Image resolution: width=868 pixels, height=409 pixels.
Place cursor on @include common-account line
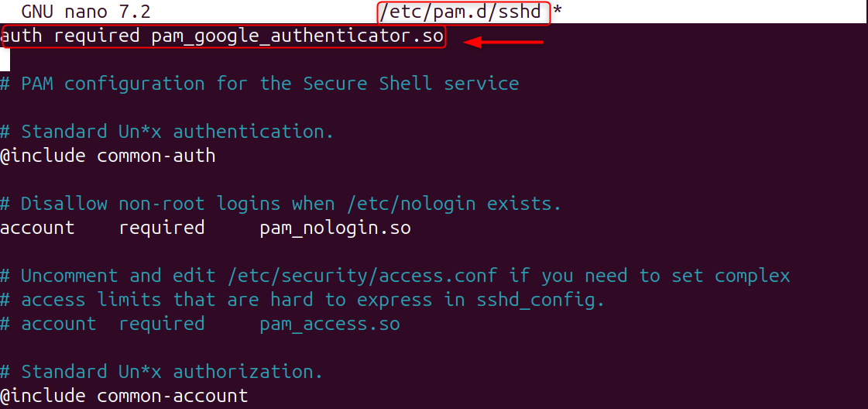coord(124,396)
